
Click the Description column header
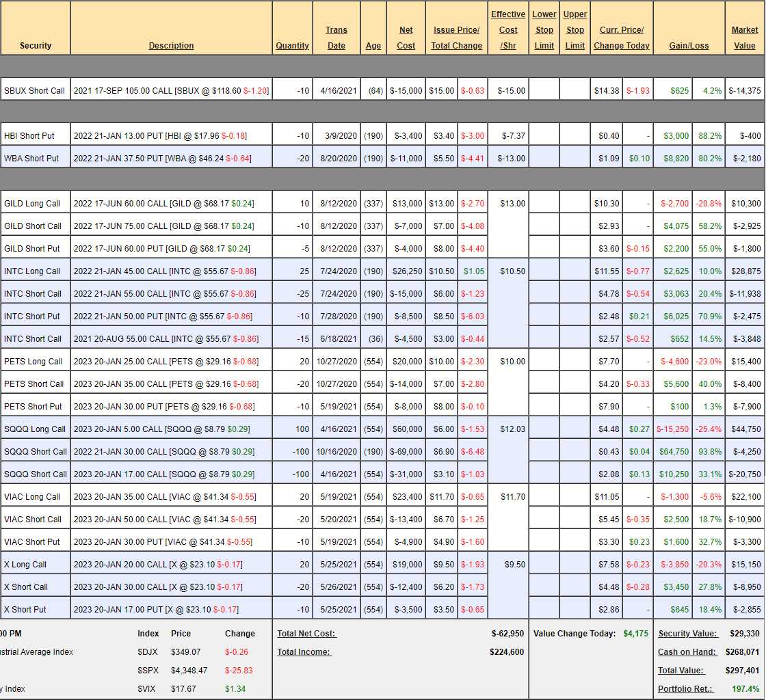pos(171,46)
